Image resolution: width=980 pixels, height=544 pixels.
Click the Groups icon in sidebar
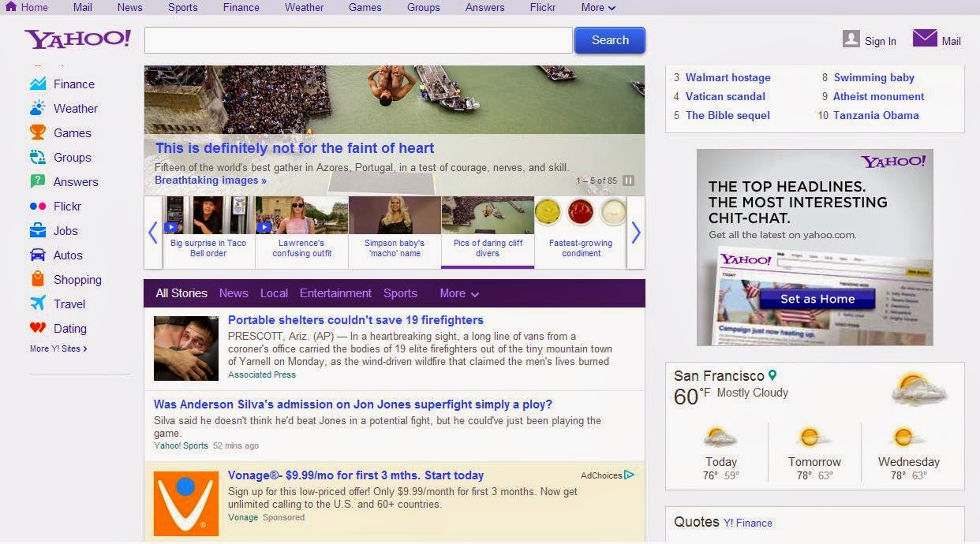click(38, 157)
